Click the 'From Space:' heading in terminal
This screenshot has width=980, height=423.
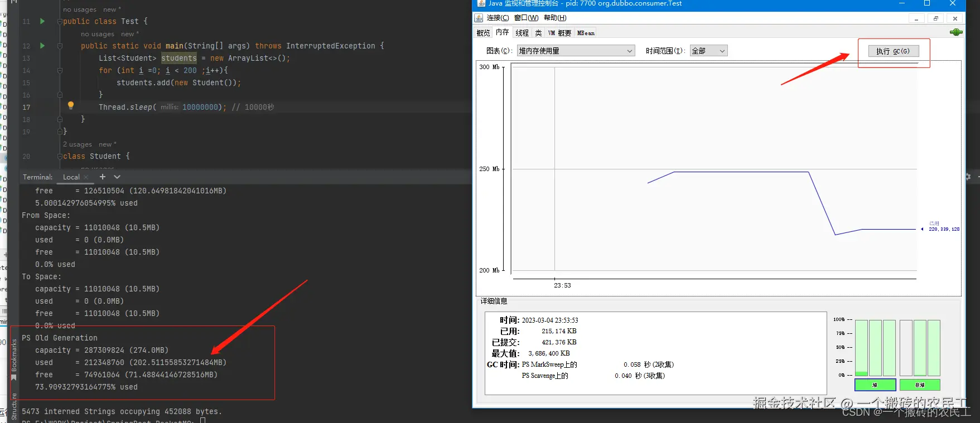pyautogui.click(x=46, y=215)
